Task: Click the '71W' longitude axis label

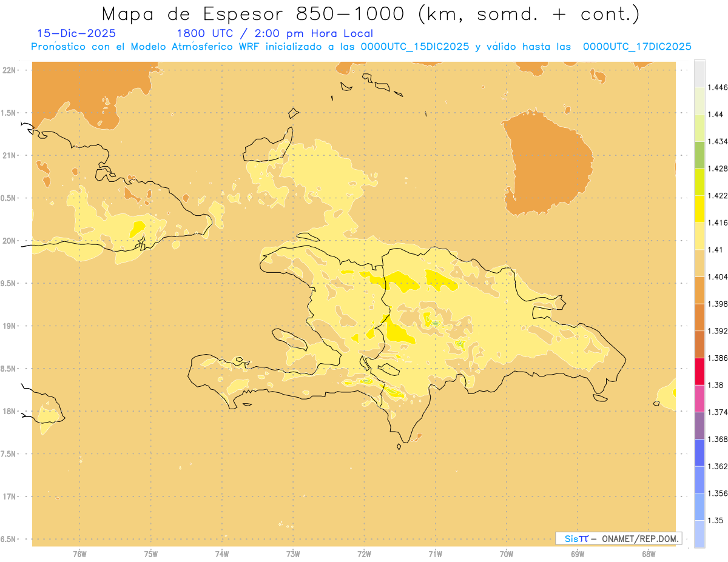Action: pyautogui.click(x=435, y=554)
